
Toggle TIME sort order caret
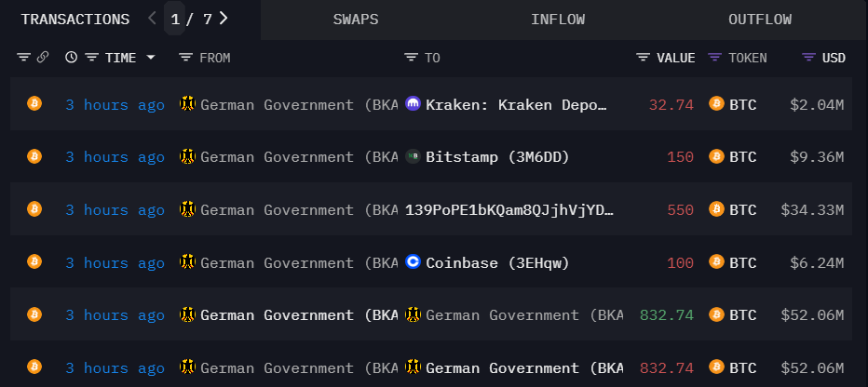pyautogui.click(x=151, y=58)
